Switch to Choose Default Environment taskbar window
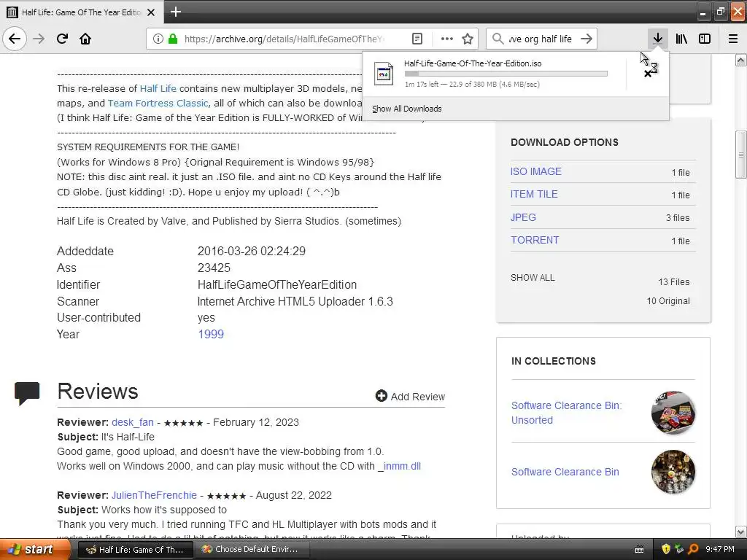Image resolution: width=747 pixels, height=560 pixels. (x=253, y=550)
